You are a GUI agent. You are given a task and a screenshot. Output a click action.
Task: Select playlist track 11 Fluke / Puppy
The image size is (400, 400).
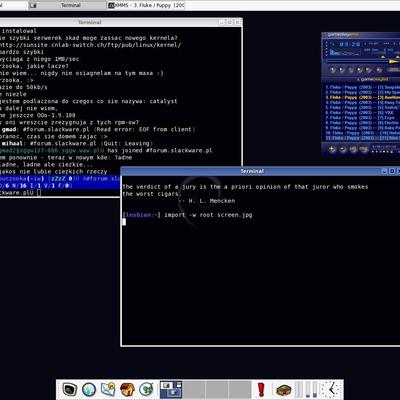362,138
